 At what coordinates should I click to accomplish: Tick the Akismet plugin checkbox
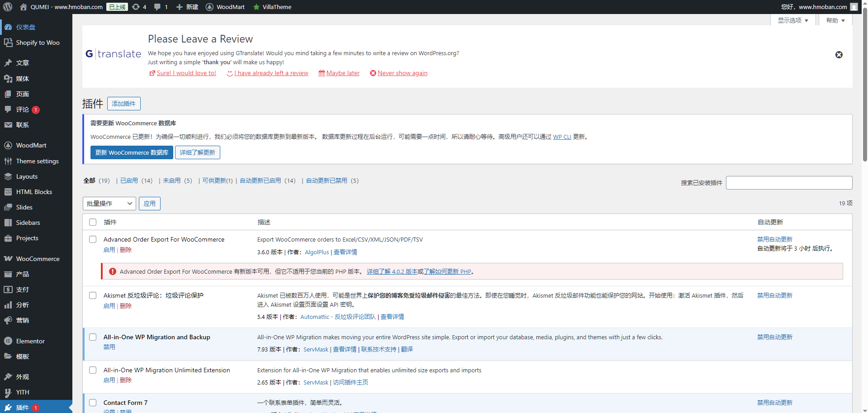coord(93,295)
